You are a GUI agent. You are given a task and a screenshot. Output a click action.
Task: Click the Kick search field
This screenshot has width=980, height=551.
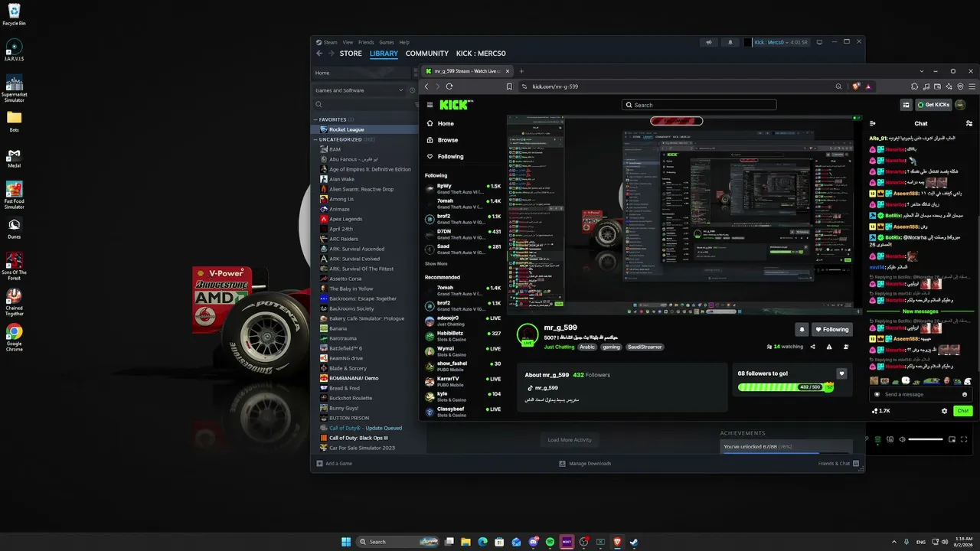click(x=699, y=105)
